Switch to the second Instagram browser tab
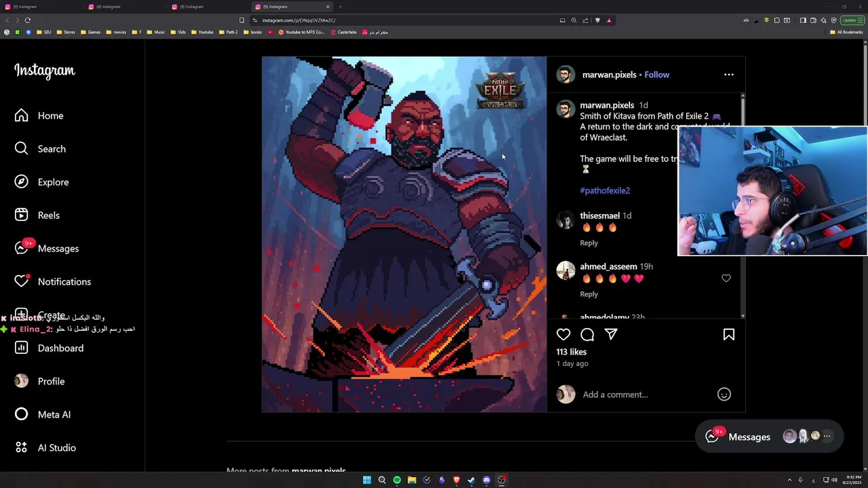868x488 pixels. pyautogui.click(x=124, y=7)
